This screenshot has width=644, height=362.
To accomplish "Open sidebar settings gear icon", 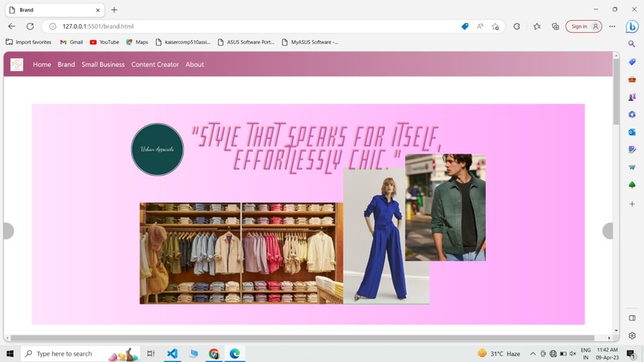I will point(632,336).
